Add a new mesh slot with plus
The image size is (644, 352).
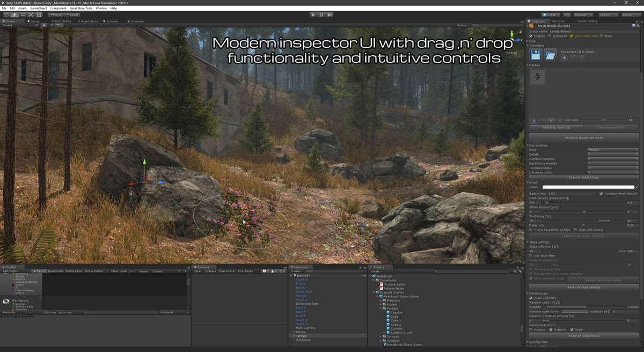pyautogui.click(x=534, y=121)
